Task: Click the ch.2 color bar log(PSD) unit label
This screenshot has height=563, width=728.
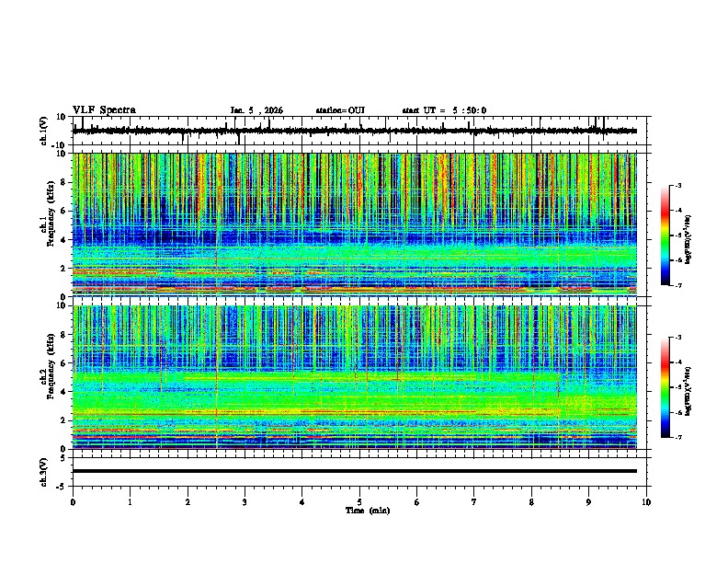Action: click(x=688, y=391)
